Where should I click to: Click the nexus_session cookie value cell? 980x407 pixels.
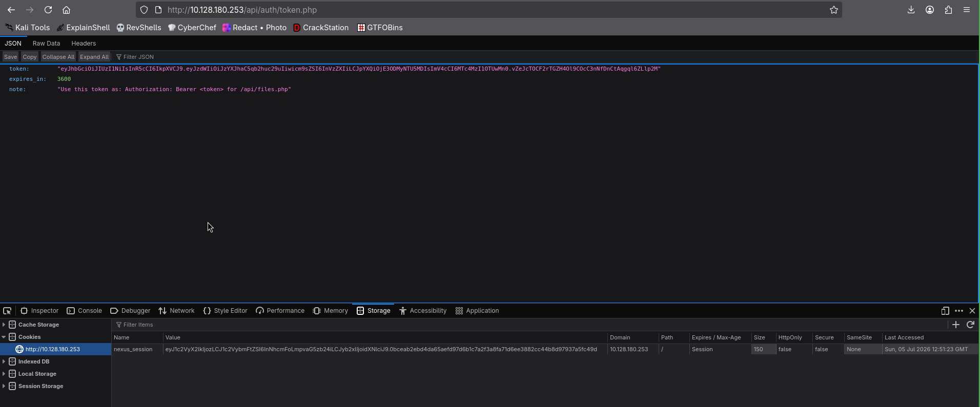[385, 349]
